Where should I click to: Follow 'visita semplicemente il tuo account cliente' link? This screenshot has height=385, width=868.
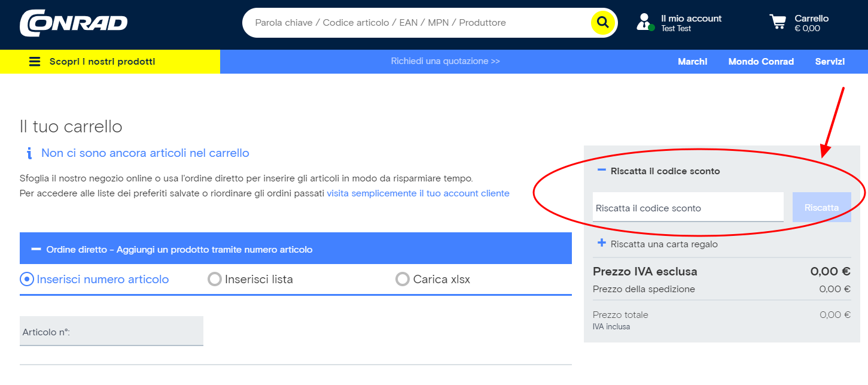tap(418, 193)
